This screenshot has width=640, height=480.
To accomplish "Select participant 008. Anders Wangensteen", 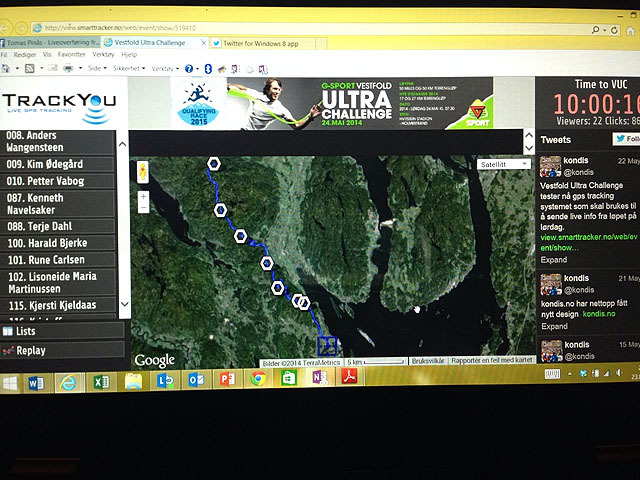I will coord(58,142).
